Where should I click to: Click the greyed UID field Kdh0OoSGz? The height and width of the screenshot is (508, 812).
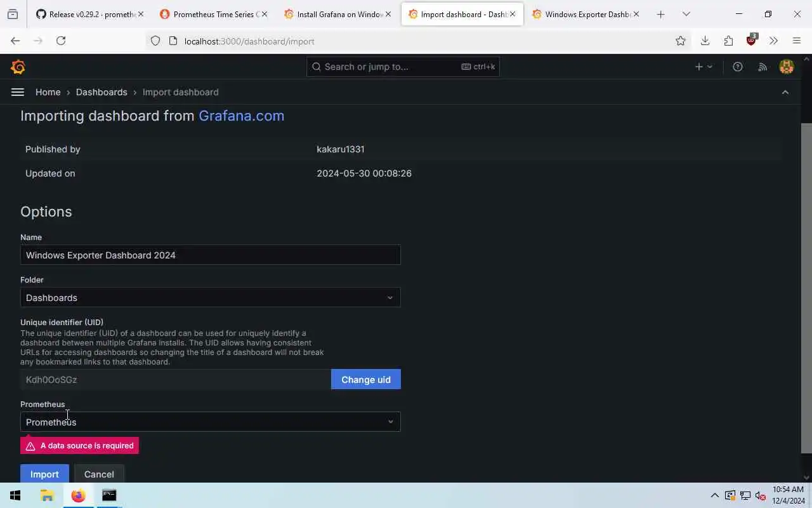(x=176, y=379)
